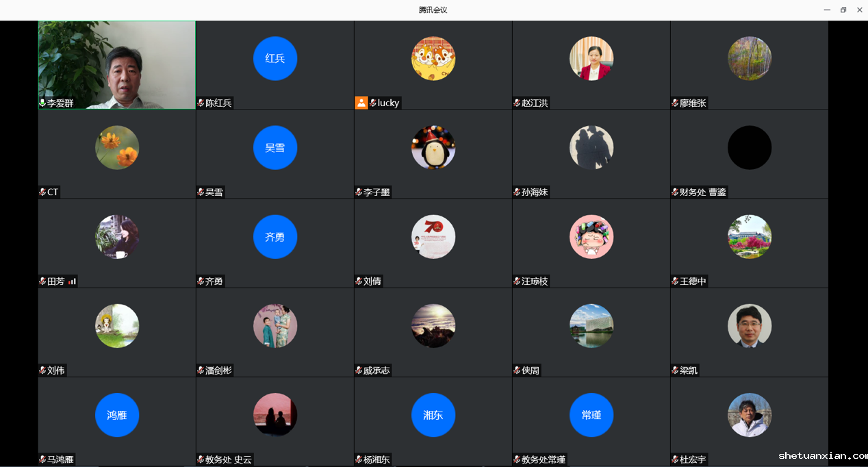Image resolution: width=868 pixels, height=467 pixels.
Task: Select the blue 吴雪 avatar circle
Action: 275,148
